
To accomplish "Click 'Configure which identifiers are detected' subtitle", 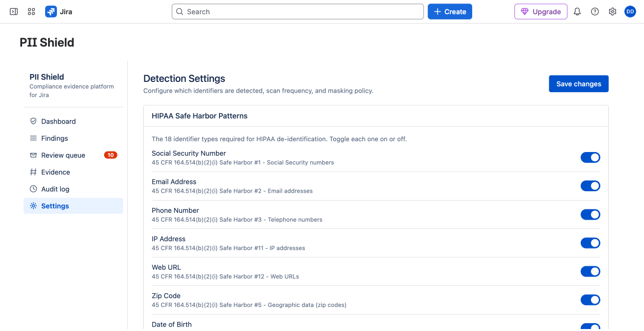I will [x=258, y=91].
